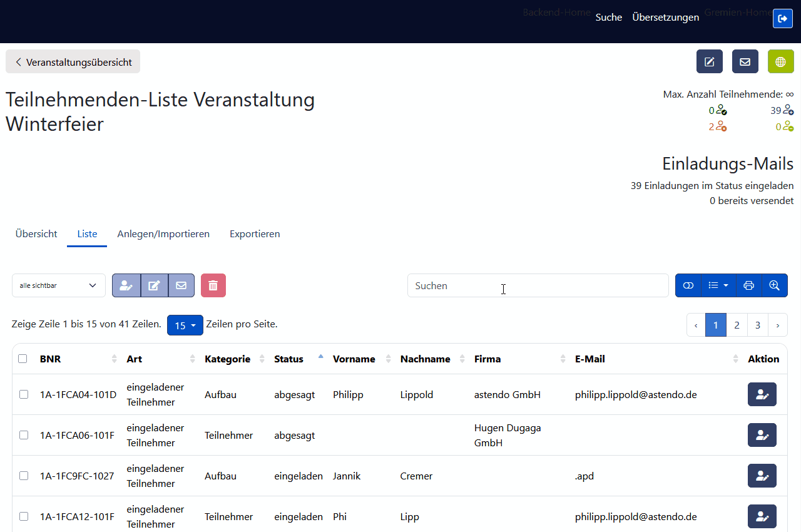This screenshot has width=801, height=532.
Task: Tick the select-all checkbox in table header
Action: click(x=23, y=359)
